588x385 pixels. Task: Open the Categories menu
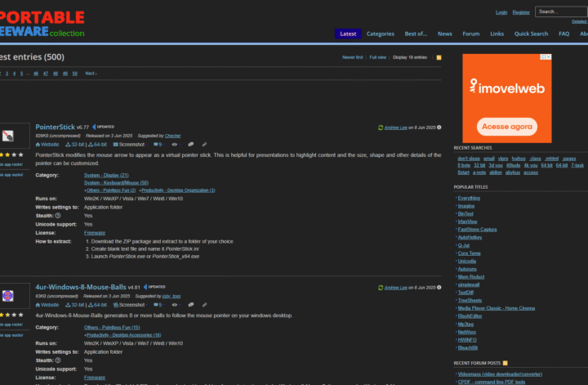click(x=381, y=34)
